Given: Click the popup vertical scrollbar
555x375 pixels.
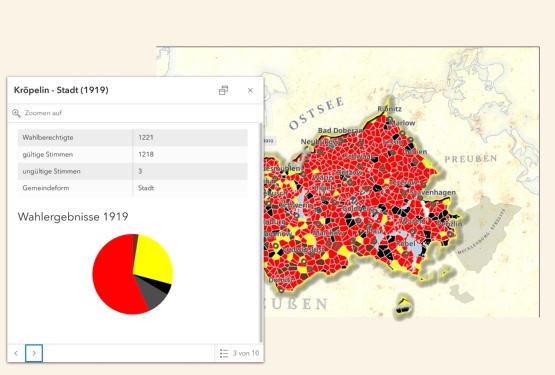Looking at the screenshot, I should tap(261, 233).
